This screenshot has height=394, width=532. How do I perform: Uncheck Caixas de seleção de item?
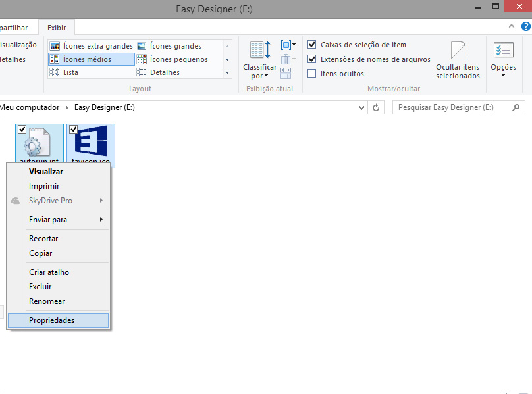(x=312, y=45)
